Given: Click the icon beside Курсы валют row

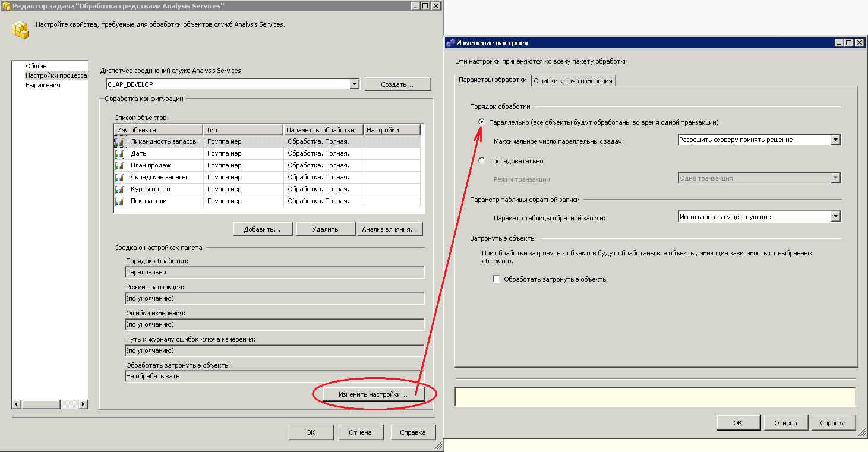Looking at the screenshot, I should (120, 189).
